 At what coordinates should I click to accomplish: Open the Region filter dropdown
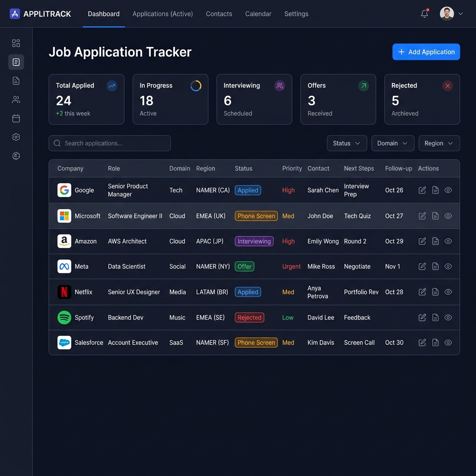tap(439, 143)
